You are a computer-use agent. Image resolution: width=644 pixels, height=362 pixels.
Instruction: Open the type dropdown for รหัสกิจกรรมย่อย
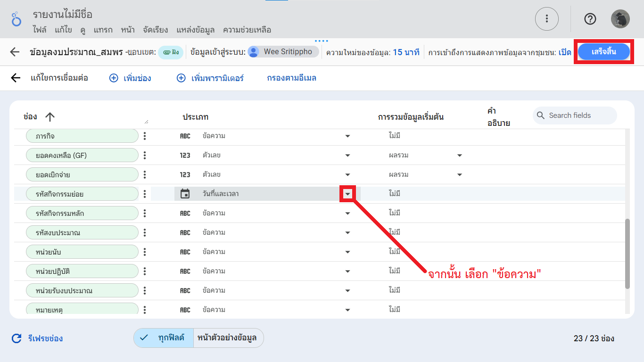coord(347,194)
